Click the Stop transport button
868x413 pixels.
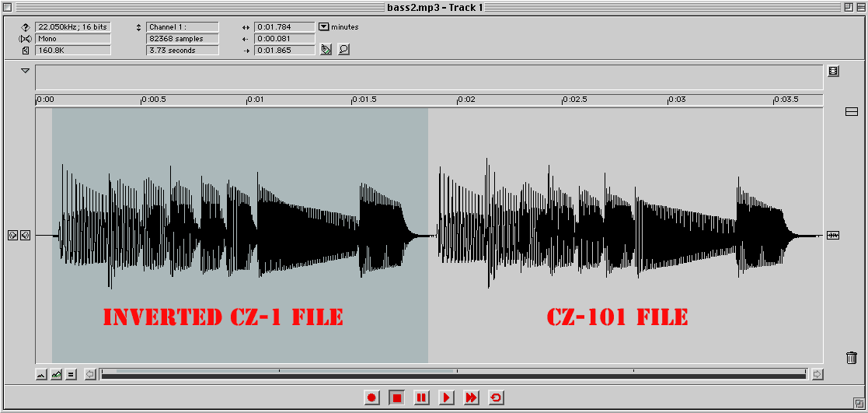pyautogui.click(x=396, y=397)
